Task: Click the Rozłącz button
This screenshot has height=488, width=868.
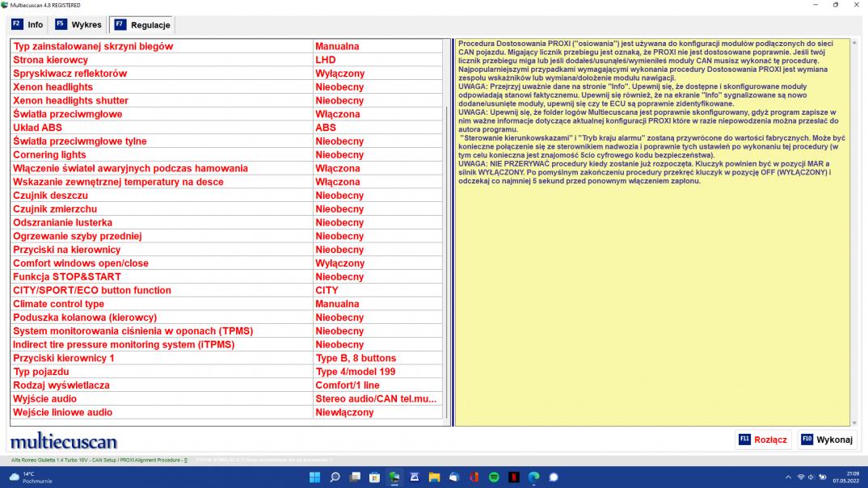Action: click(x=763, y=440)
